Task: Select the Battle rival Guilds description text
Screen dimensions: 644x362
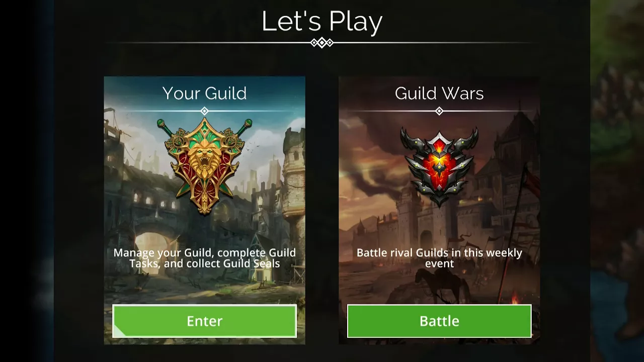Action: 439,258
